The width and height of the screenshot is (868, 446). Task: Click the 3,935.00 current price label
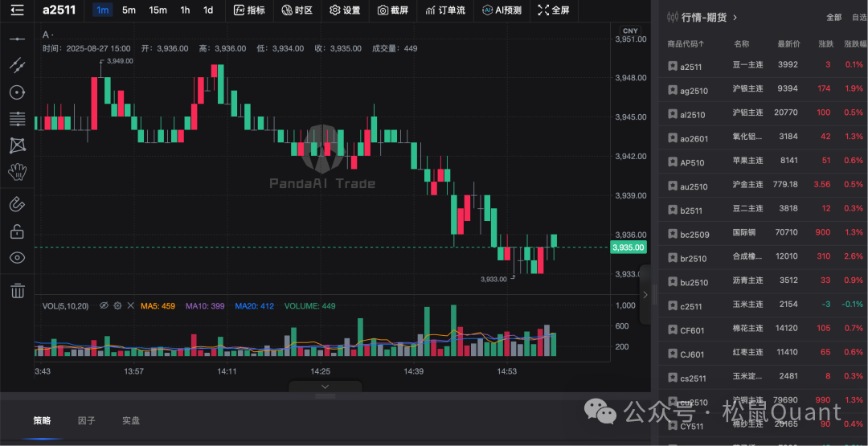[628, 248]
